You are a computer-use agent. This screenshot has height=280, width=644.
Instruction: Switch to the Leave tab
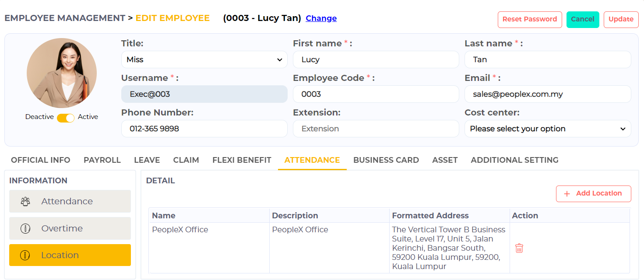[147, 160]
